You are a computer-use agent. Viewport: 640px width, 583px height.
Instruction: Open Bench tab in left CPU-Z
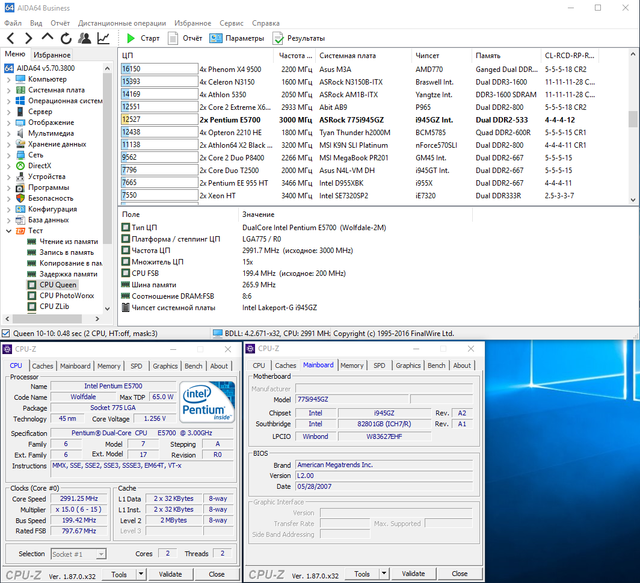[193, 366]
